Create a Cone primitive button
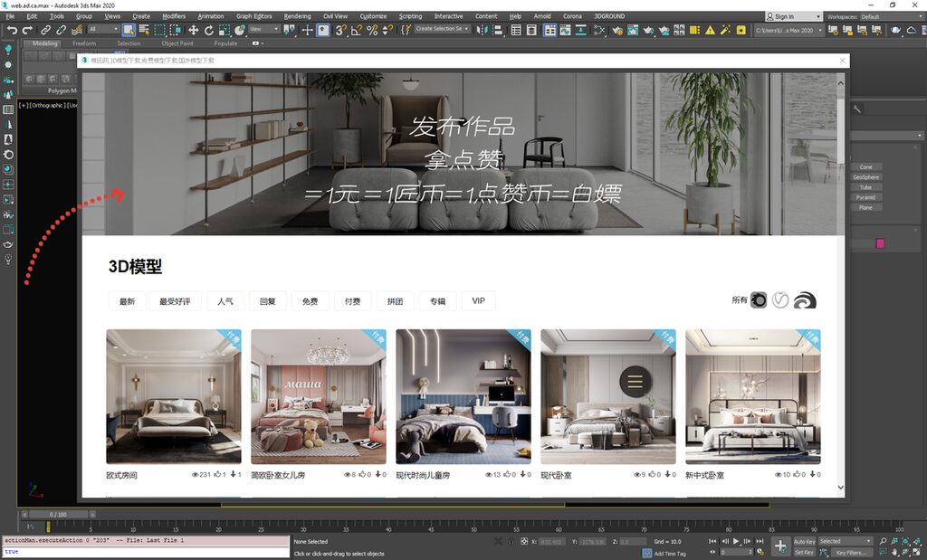 tap(866, 167)
